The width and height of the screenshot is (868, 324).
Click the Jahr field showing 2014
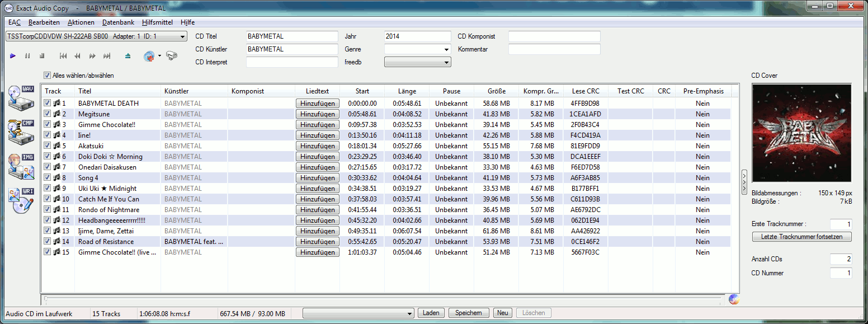[x=417, y=36]
